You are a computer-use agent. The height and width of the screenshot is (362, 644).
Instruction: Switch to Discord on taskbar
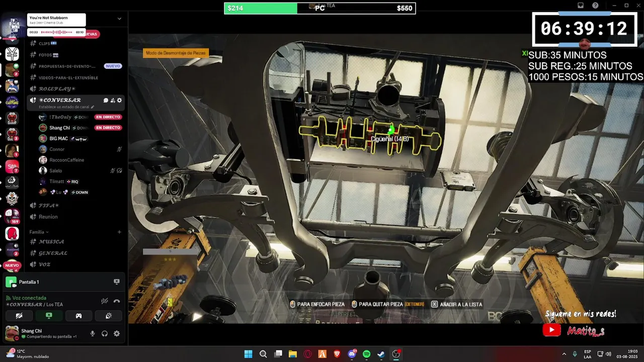click(352, 354)
